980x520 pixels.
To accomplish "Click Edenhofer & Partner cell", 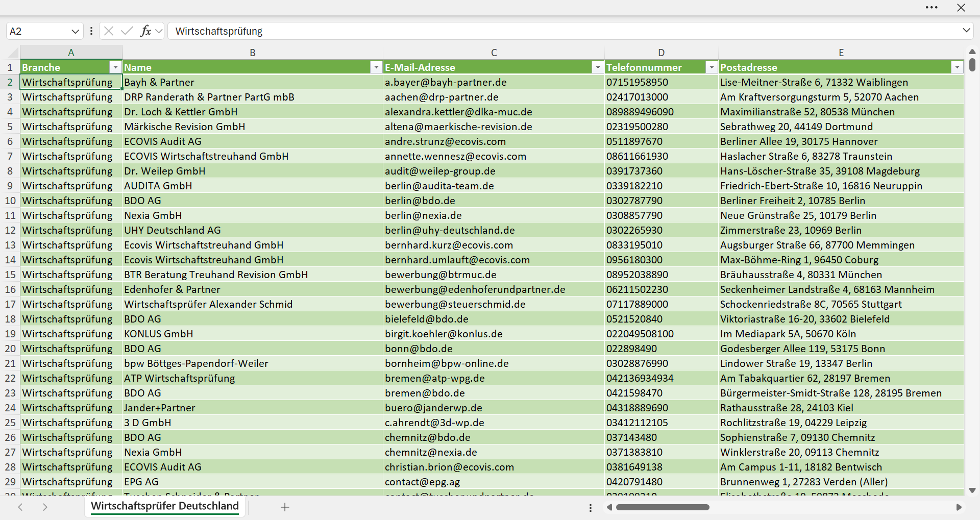I will click(x=253, y=289).
